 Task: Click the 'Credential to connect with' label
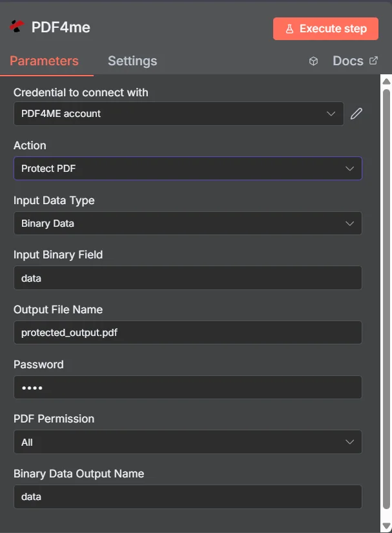click(81, 92)
